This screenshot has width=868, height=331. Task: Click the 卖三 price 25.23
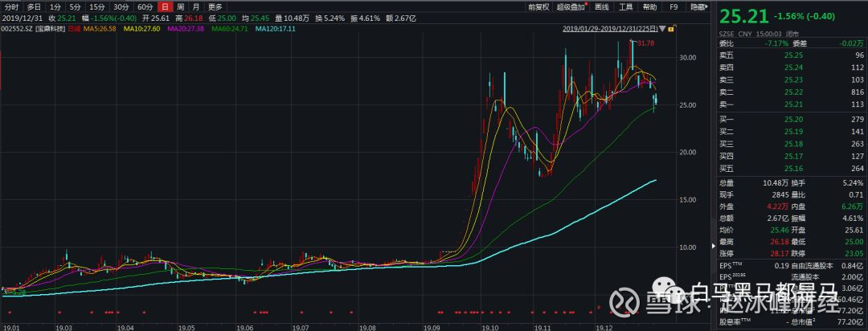792,80
